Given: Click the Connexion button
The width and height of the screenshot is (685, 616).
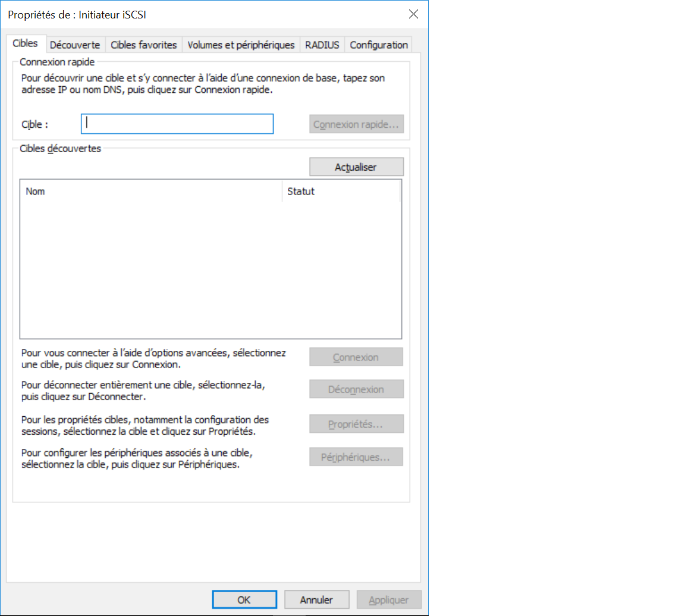Looking at the screenshot, I should coord(356,357).
